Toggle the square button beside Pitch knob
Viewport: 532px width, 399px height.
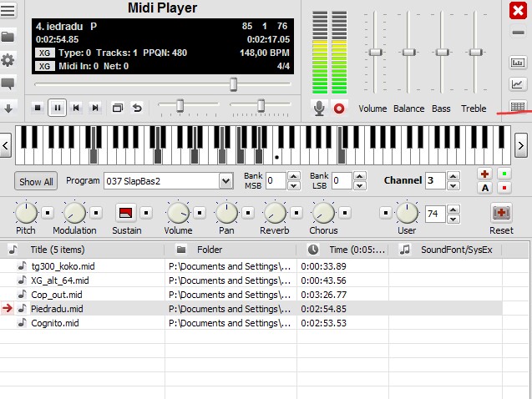point(48,213)
